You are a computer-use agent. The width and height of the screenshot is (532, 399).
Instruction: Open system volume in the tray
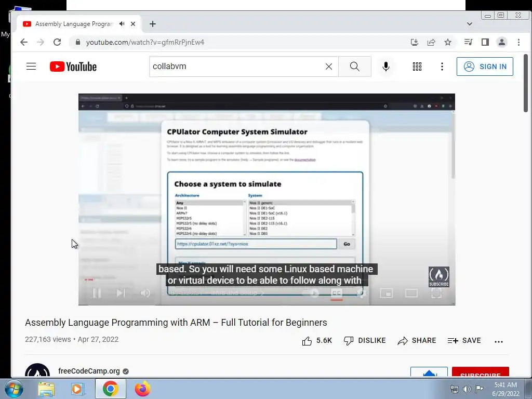tap(467, 389)
